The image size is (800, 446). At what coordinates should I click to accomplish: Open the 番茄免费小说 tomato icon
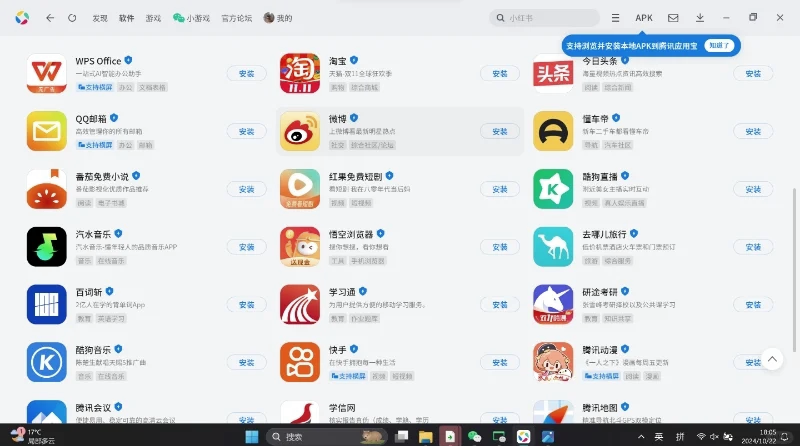click(46, 189)
